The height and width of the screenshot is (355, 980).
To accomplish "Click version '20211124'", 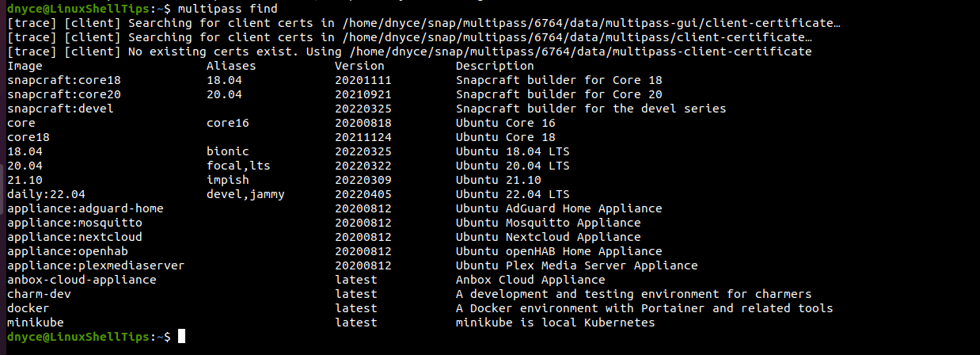I will click(363, 137).
